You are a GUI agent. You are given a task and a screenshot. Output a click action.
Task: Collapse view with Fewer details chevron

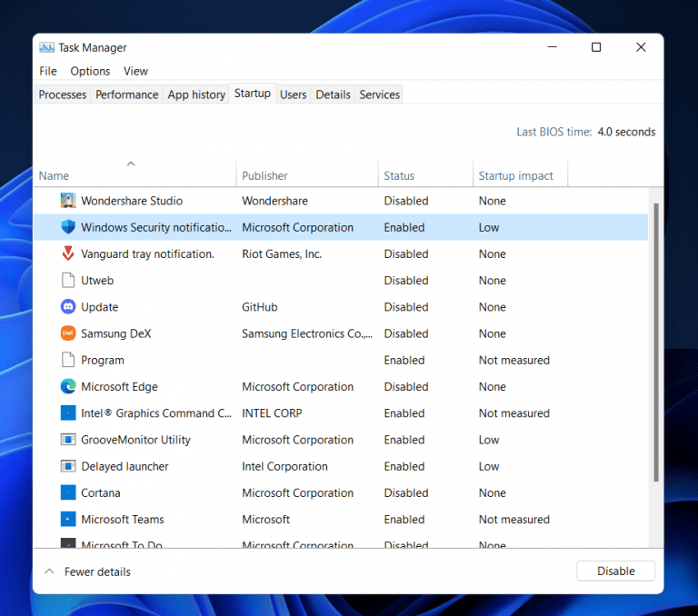(x=49, y=571)
